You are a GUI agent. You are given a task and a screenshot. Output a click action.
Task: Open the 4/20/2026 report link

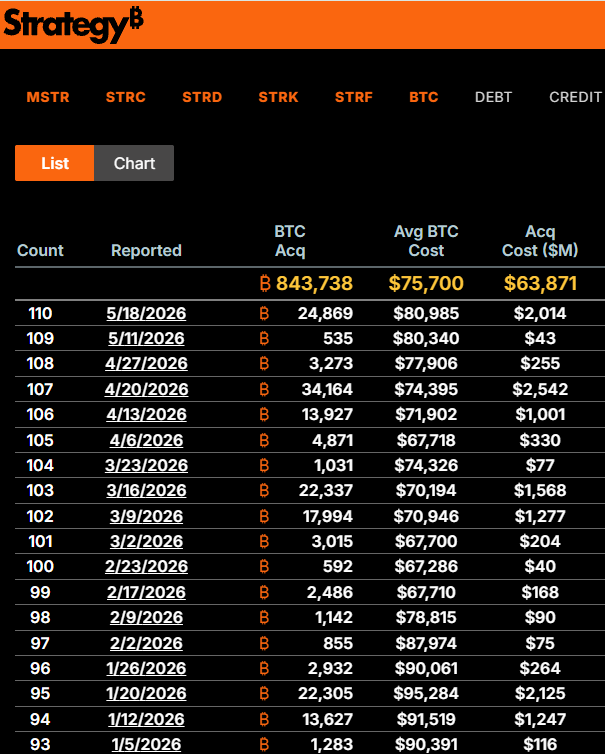[x=146, y=390]
